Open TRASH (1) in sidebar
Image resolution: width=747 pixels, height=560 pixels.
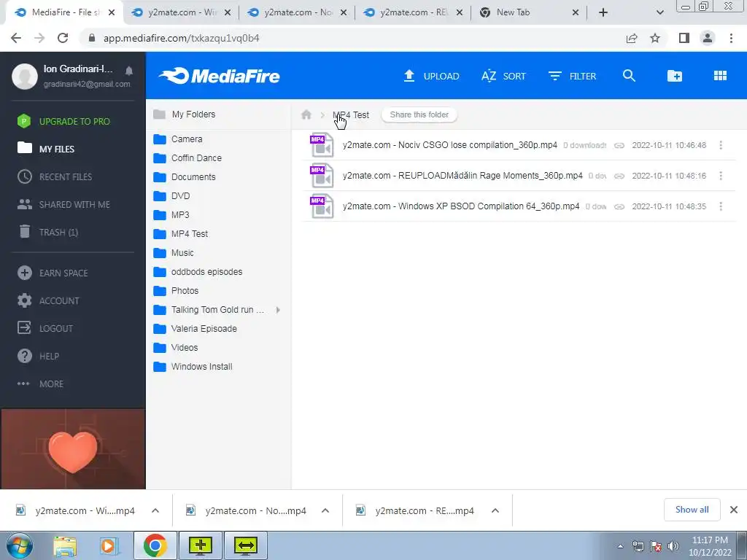47,233
